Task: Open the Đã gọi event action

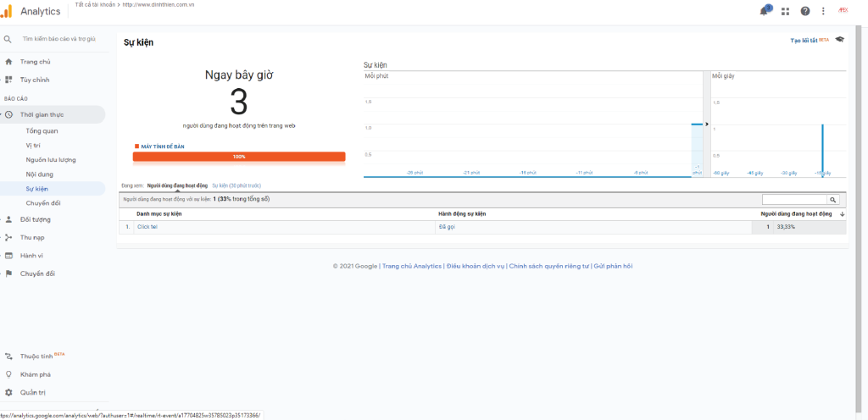Action: [446, 227]
